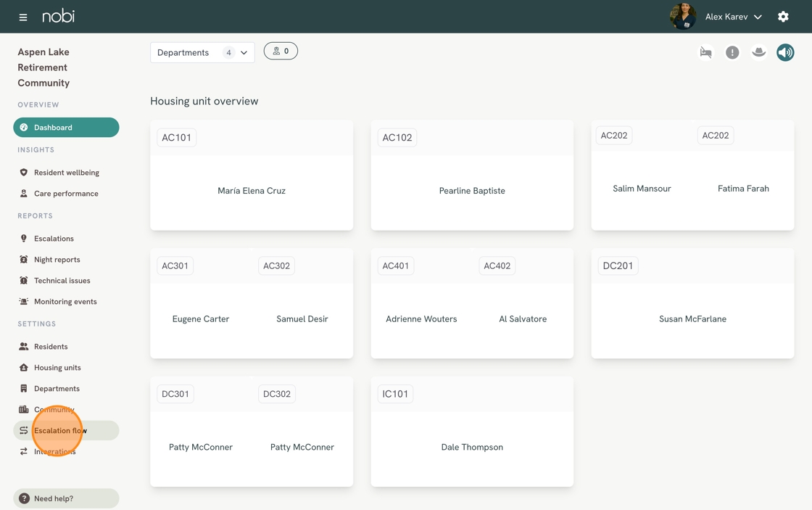Select housing unit tag AC301
The height and width of the screenshot is (510, 812).
pos(175,266)
